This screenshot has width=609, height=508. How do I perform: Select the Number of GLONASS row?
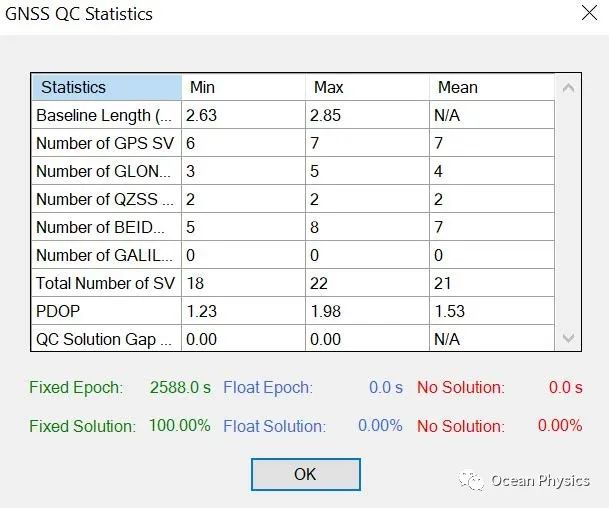[106, 171]
